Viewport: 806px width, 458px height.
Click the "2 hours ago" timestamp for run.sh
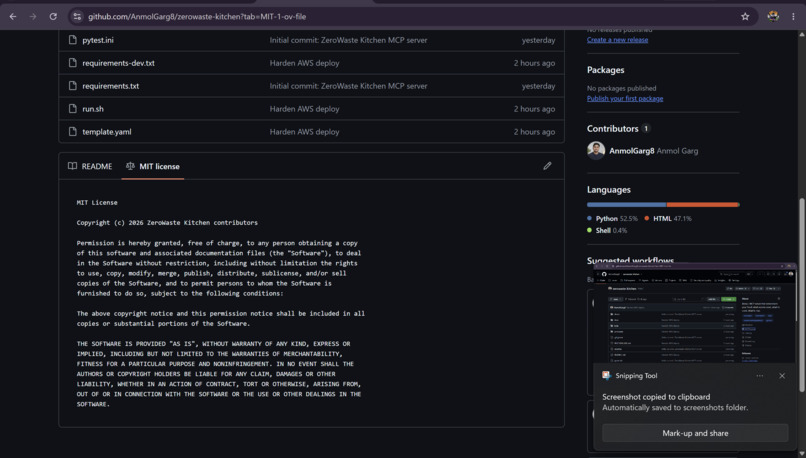[534, 108]
